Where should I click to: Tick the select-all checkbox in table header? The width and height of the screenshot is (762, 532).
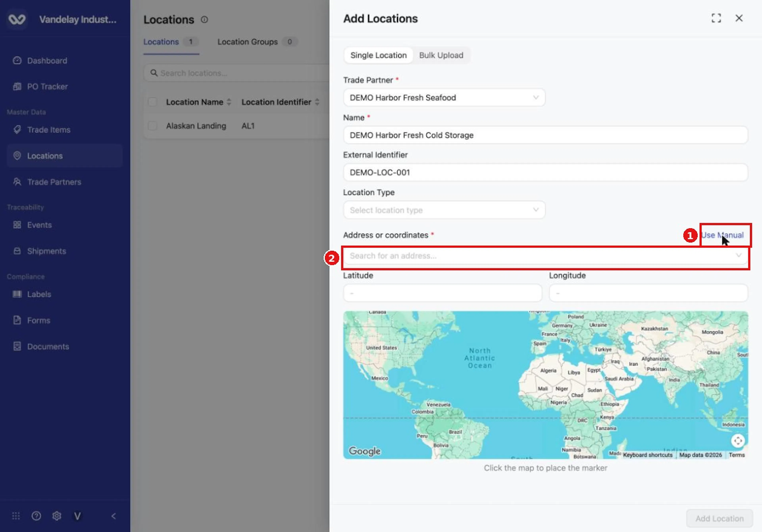pyautogui.click(x=153, y=102)
